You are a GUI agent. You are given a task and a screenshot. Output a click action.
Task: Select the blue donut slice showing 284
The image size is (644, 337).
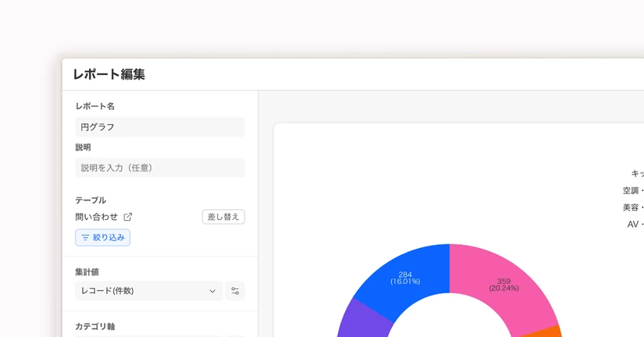404,278
